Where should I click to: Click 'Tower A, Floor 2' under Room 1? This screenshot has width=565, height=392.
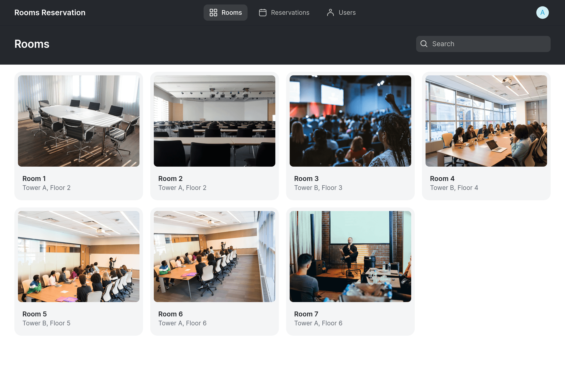coord(46,188)
